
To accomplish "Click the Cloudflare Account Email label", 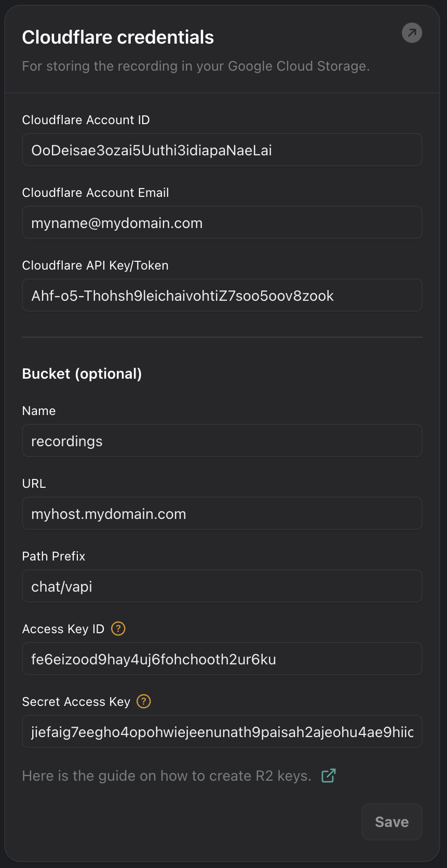I will [96, 193].
